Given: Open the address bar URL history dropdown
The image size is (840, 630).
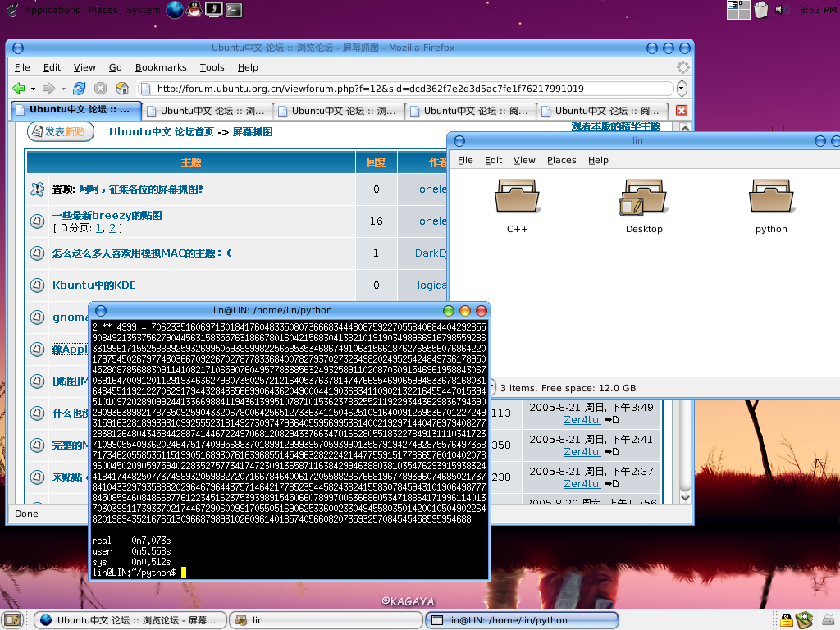Looking at the screenshot, I should (x=682, y=89).
